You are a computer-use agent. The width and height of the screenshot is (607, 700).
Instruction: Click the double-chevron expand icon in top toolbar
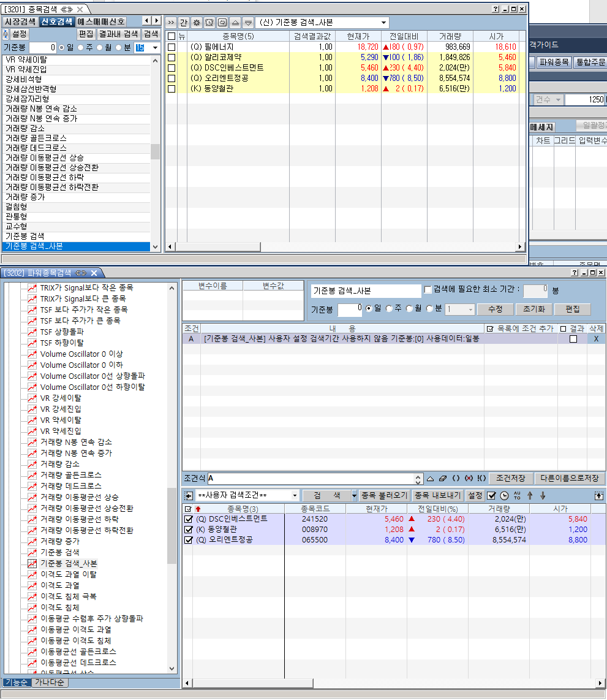[x=171, y=23]
